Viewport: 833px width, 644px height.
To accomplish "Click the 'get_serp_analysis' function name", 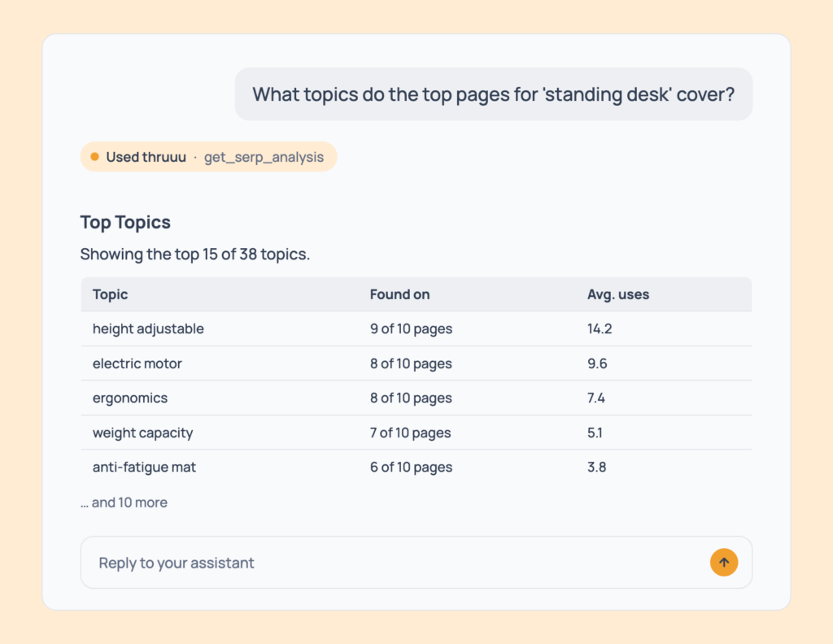I will pyautogui.click(x=264, y=157).
